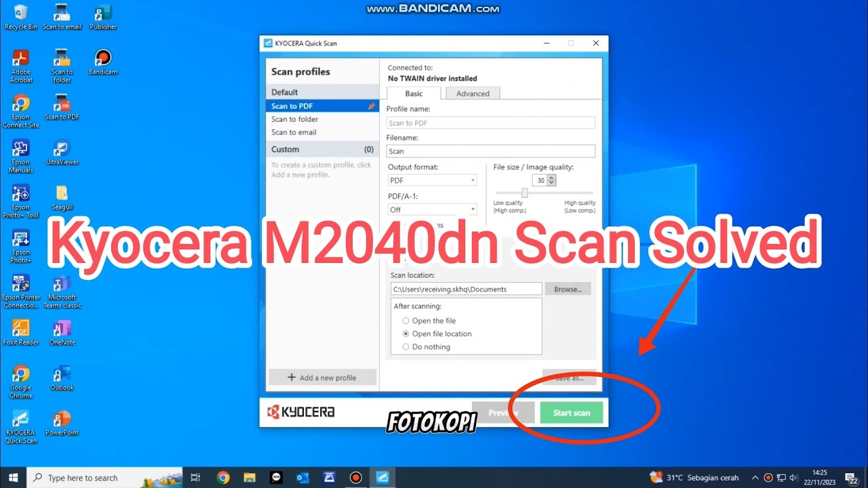Switch to the Basic tab
The image size is (868, 488).
[414, 94]
